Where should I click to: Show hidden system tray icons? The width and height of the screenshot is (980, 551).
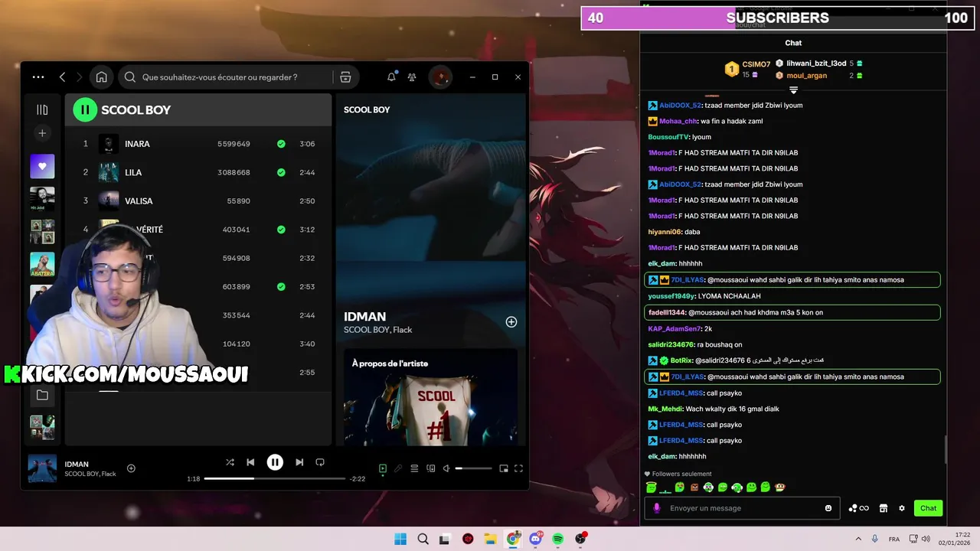click(857, 539)
